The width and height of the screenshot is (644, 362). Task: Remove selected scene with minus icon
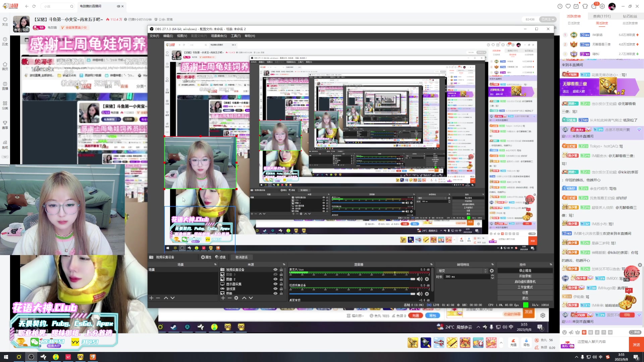click(x=158, y=298)
